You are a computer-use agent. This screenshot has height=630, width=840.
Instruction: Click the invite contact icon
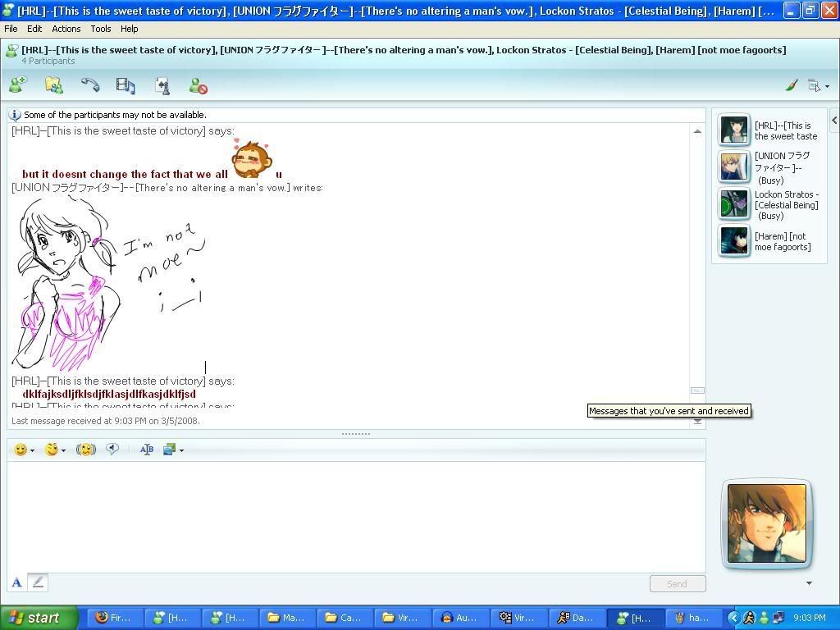click(17, 85)
